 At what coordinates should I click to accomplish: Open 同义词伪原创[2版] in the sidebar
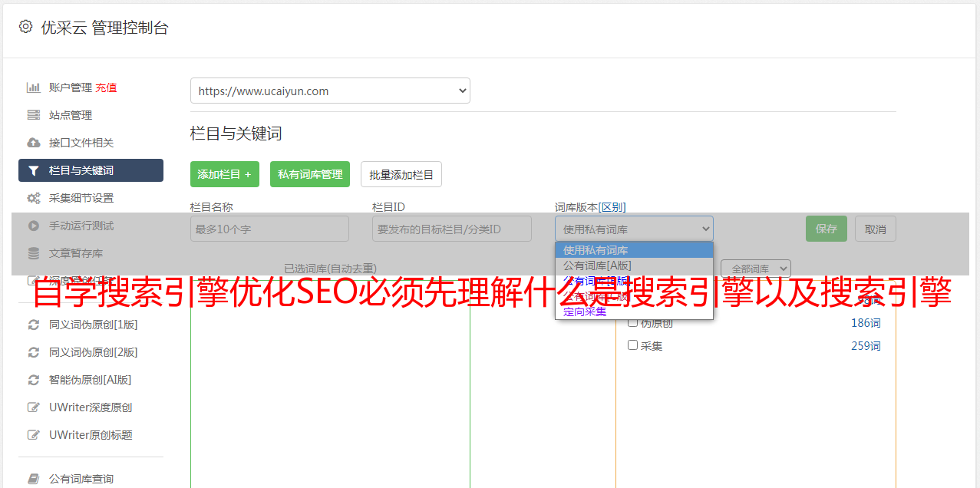pos(94,352)
